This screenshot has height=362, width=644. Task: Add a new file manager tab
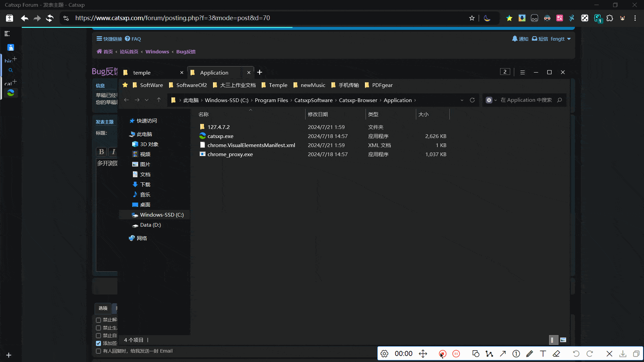coord(260,72)
